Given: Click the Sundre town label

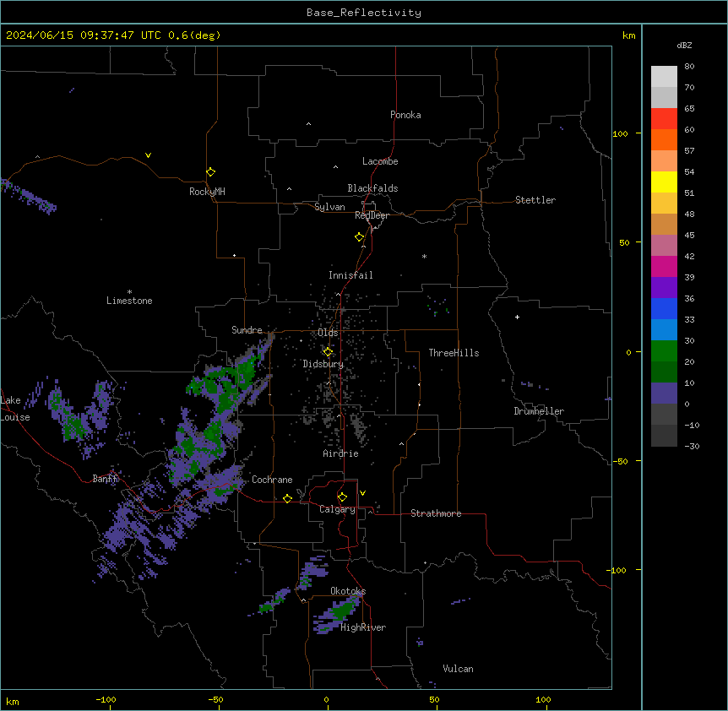Looking at the screenshot, I should coord(247,330).
